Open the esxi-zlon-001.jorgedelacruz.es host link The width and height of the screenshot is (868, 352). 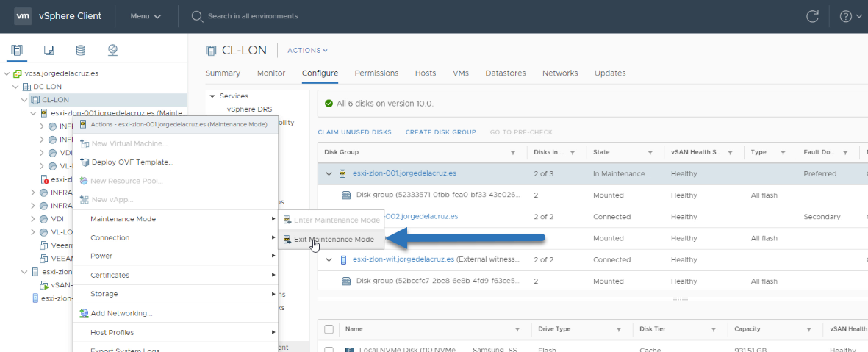point(405,173)
